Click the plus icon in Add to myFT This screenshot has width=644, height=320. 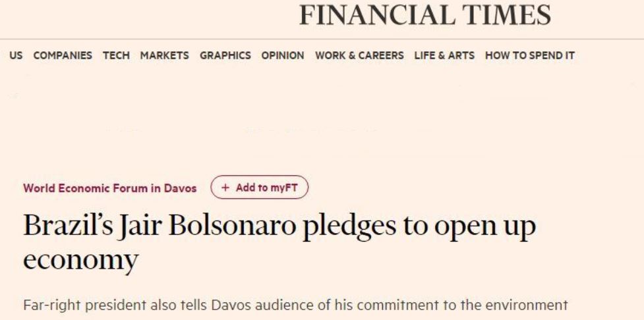pyautogui.click(x=224, y=187)
